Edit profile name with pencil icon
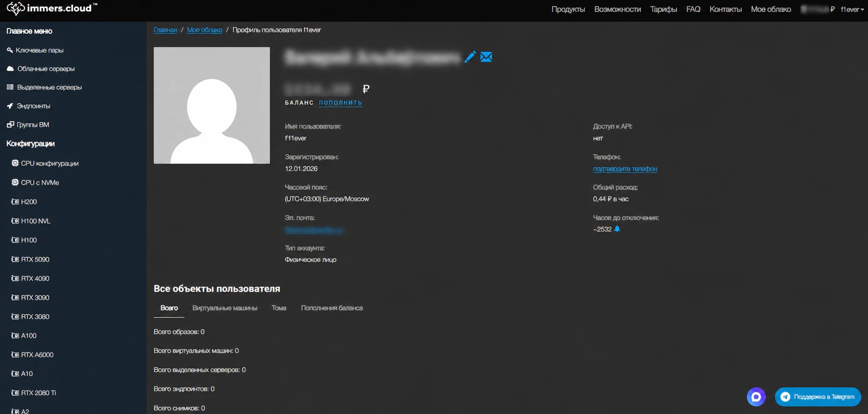 coord(470,57)
